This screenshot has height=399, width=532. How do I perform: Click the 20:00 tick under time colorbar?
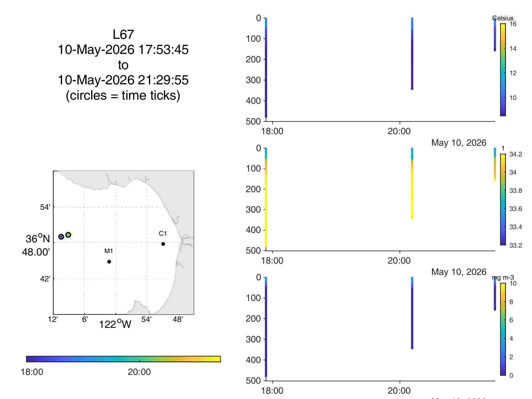139,372
